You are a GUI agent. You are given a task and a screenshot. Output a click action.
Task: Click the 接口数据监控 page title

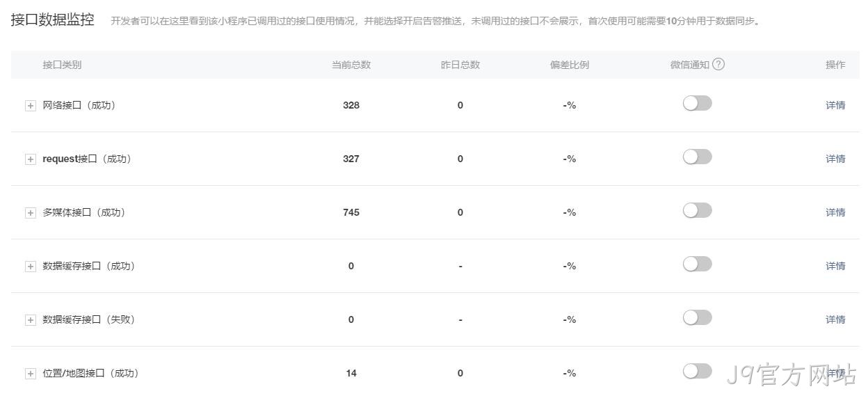(53, 19)
